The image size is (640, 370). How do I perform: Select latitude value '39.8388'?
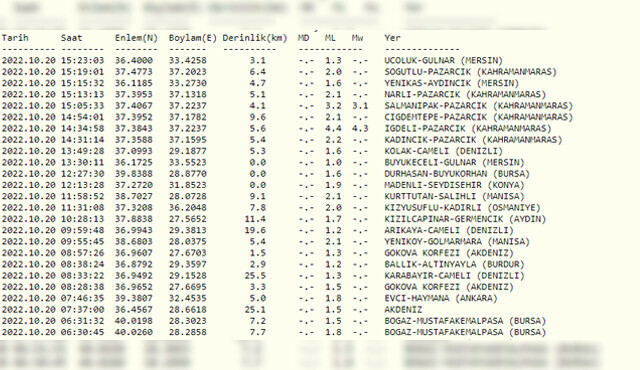click(133, 174)
